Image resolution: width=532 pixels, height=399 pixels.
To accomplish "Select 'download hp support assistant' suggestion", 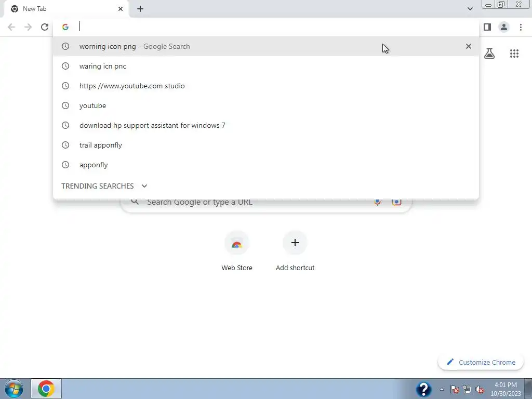I will pyautogui.click(x=266, y=125).
